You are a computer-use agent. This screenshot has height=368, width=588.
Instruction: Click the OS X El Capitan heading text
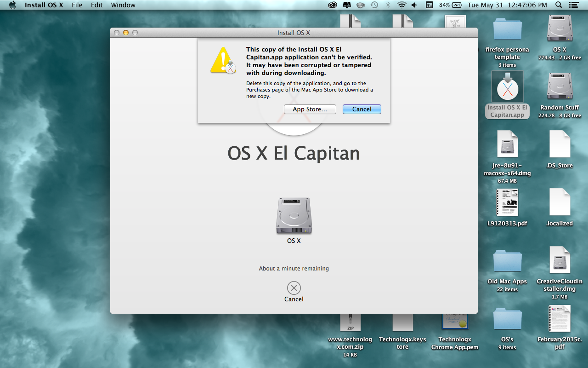[x=294, y=153]
